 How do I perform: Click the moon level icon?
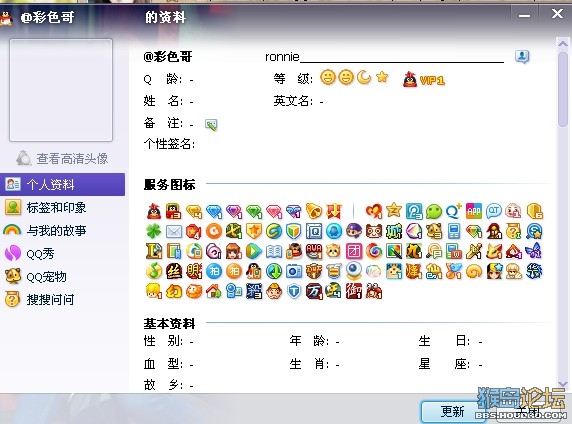click(364, 77)
